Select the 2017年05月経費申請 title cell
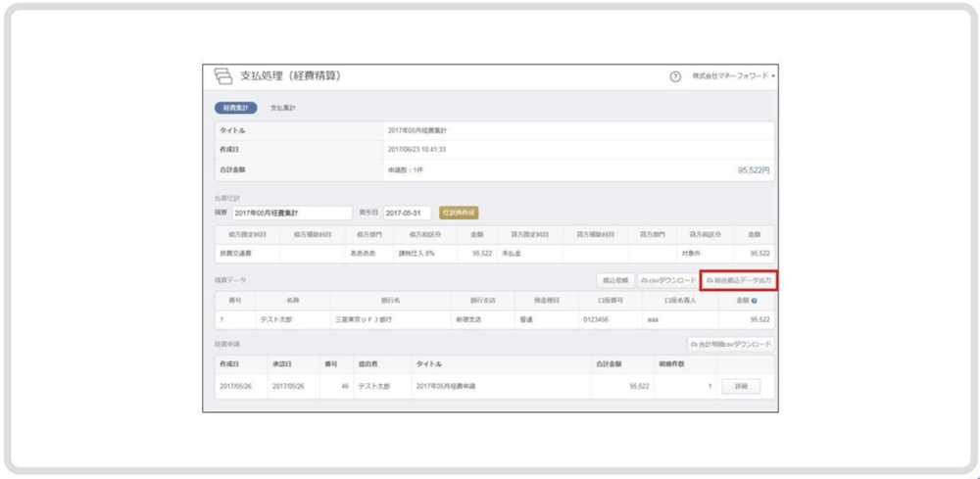The height and width of the screenshot is (479, 980). coord(445,387)
